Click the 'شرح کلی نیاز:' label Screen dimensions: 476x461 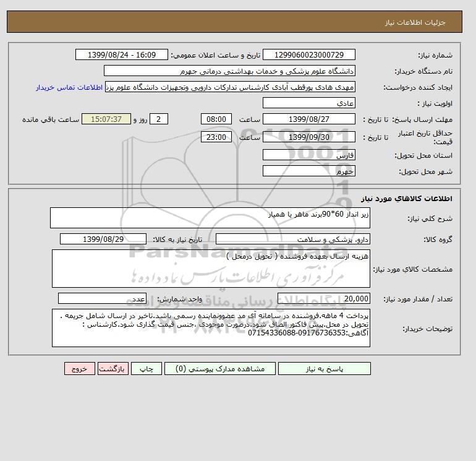coord(430,218)
